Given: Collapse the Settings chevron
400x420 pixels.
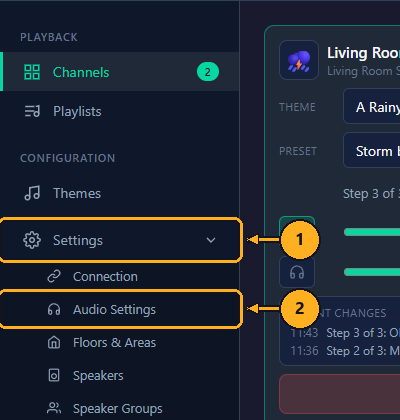Looking at the screenshot, I should [211, 240].
